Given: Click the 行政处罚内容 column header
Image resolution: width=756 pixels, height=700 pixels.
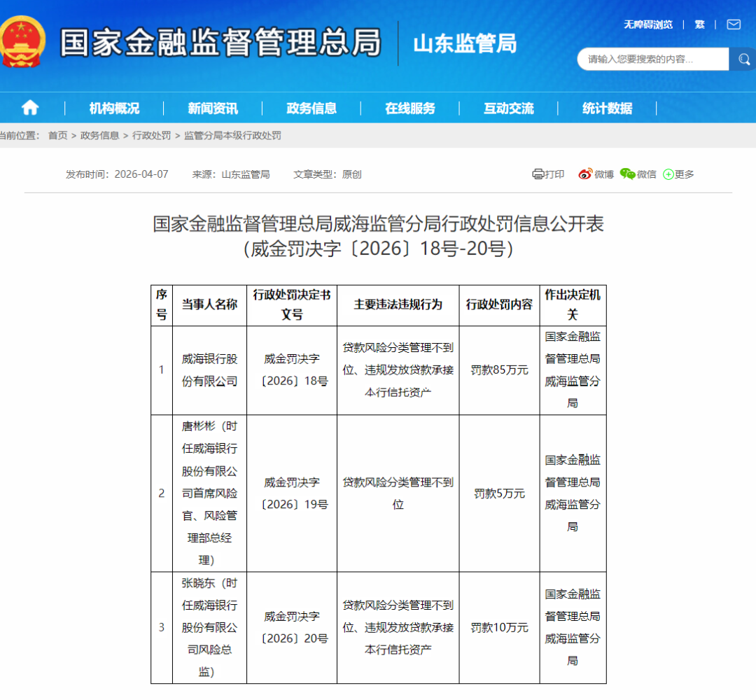Looking at the screenshot, I should 499,304.
